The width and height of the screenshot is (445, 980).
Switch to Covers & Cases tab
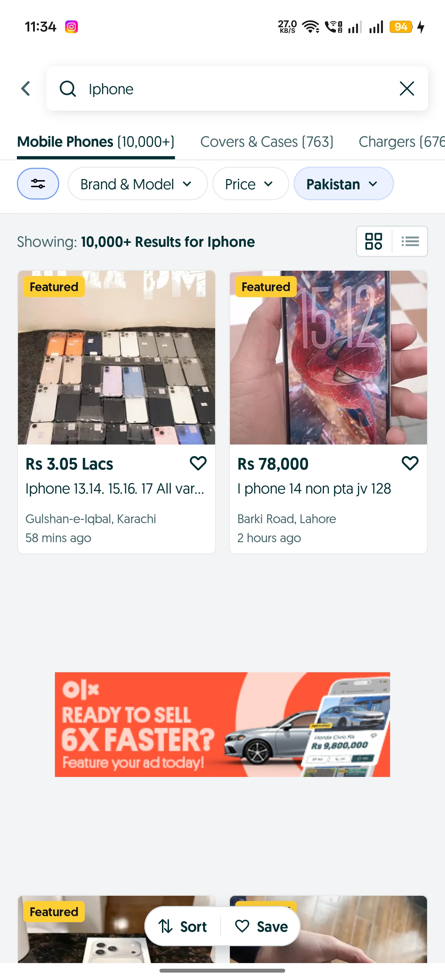point(267,142)
